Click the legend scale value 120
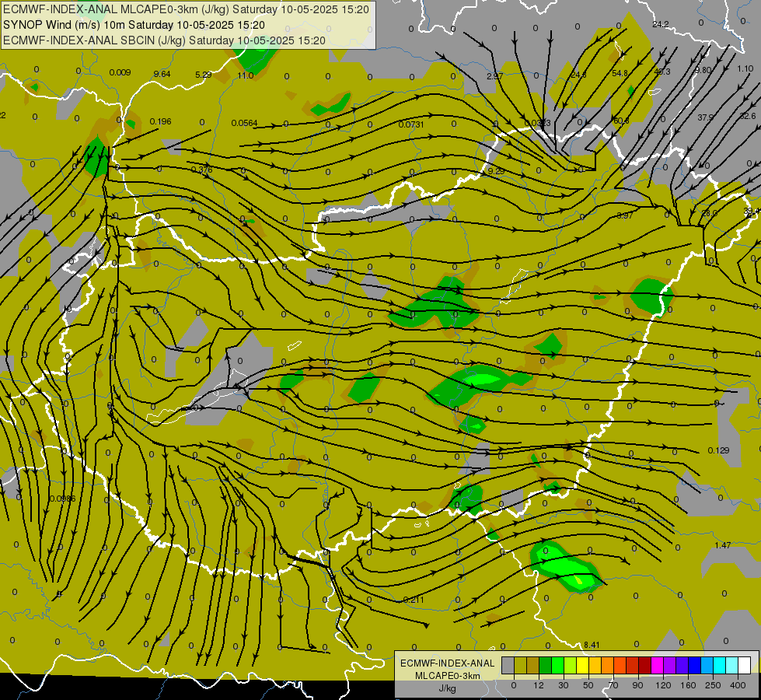Image resolution: width=761 pixels, height=700 pixels. pyautogui.click(x=664, y=685)
